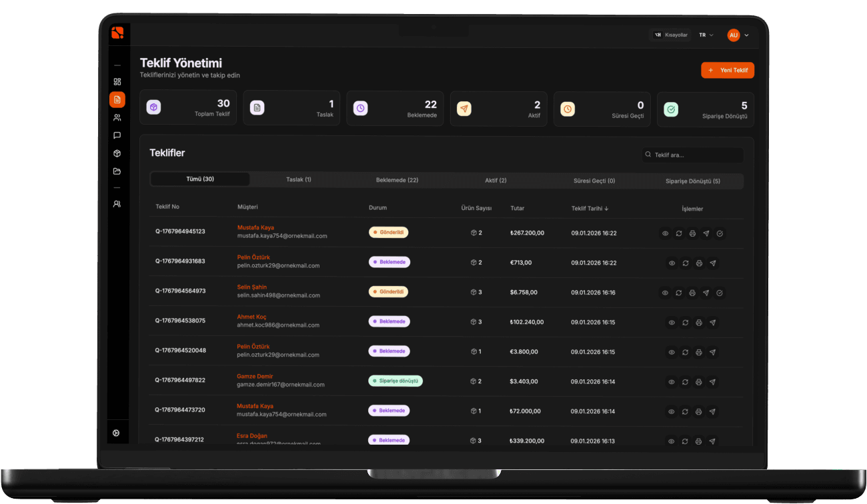Preview quote Q-1767964520048 using eye icon
This screenshot has width=867, height=504.
(672, 352)
